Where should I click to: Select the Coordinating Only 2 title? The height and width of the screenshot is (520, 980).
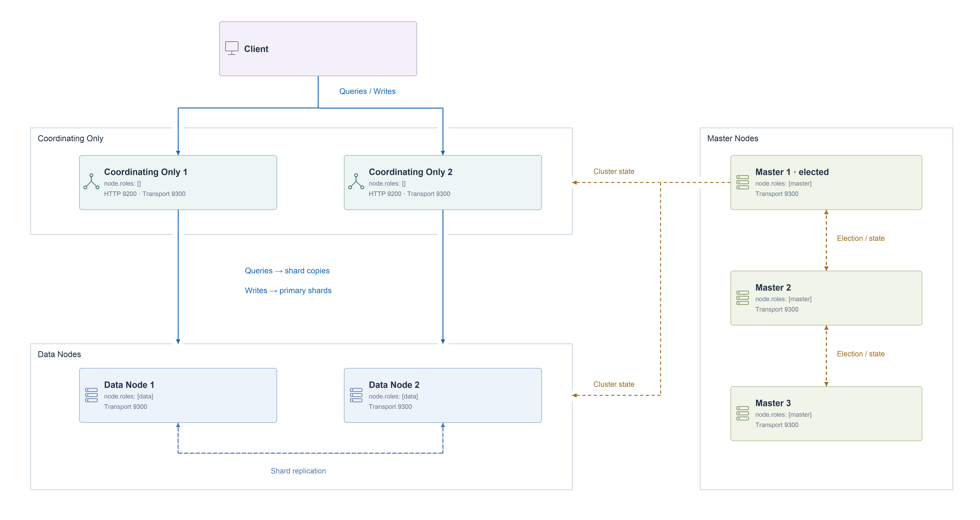[x=411, y=172]
